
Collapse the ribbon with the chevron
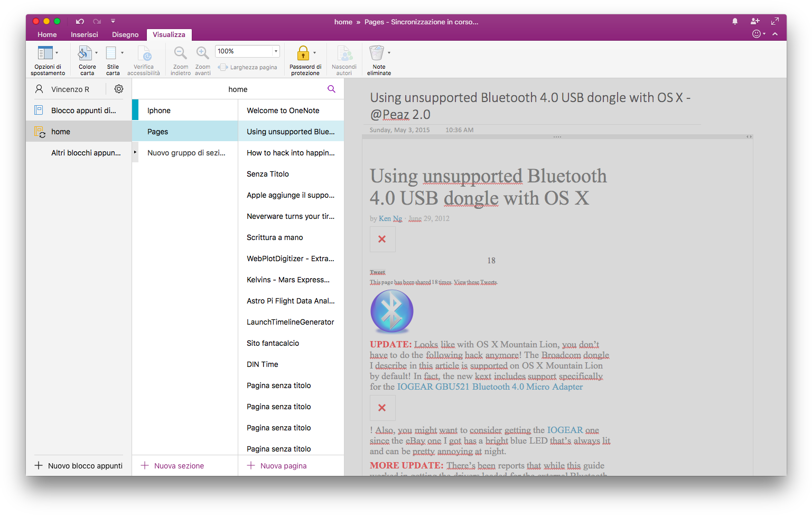(x=775, y=34)
